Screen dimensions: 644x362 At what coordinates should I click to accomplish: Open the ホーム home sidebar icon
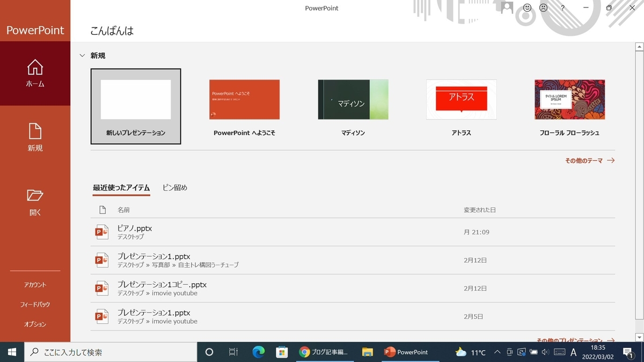[x=35, y=73]
